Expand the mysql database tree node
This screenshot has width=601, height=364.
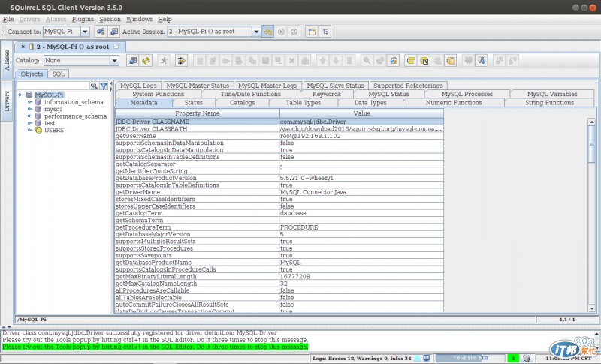(30, 109)
